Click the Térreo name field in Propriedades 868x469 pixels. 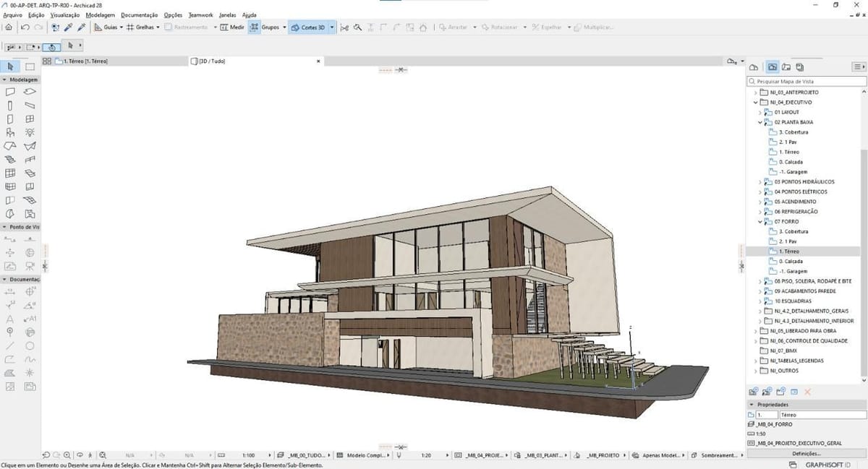822,416
